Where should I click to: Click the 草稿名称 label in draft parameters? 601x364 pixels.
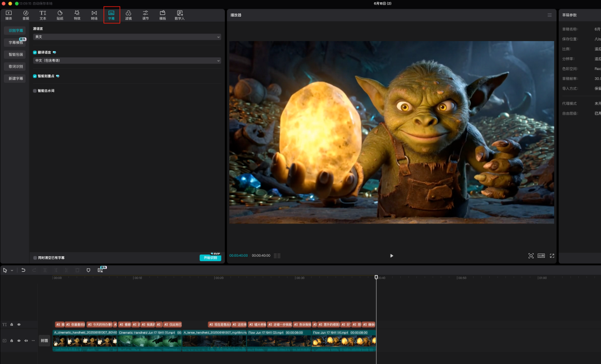(x=570, y=29)
